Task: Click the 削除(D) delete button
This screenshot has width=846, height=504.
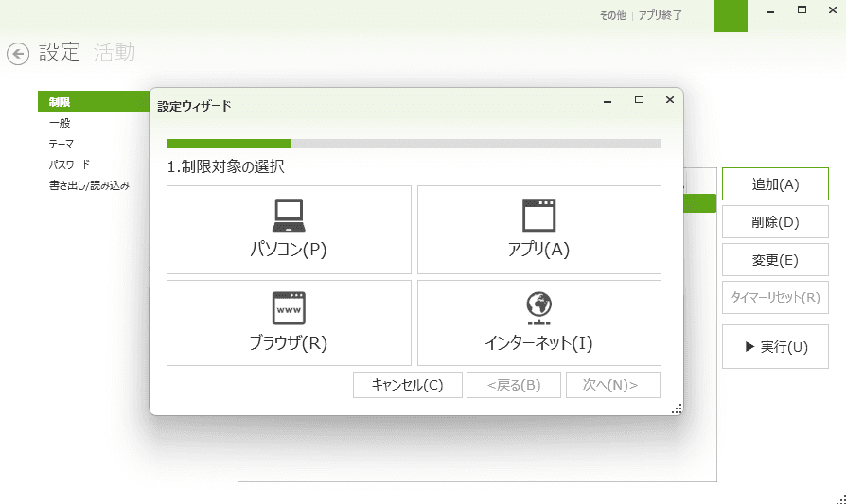Action: (775, 221)
